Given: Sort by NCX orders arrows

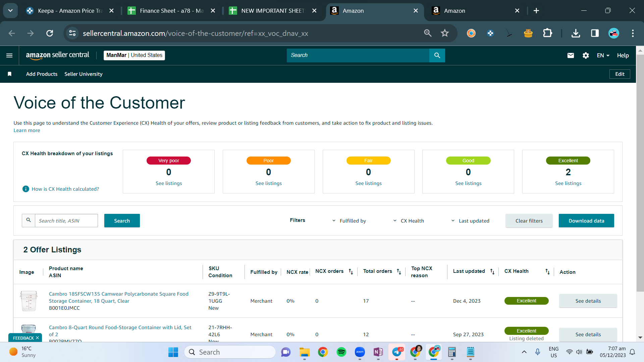Looking at the screenshot, I should tap(351, 271).
